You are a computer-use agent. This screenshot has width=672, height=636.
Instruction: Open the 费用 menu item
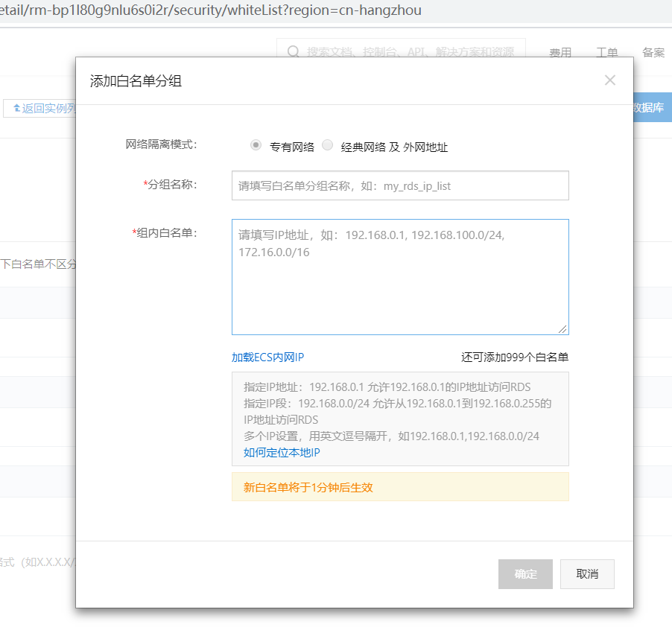pyautogui.click(x=560, y=52)
